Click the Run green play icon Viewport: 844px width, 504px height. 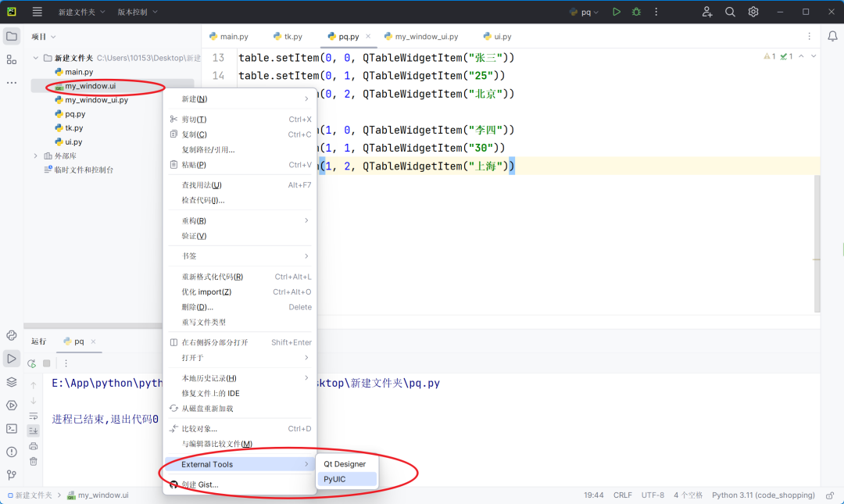617,11
